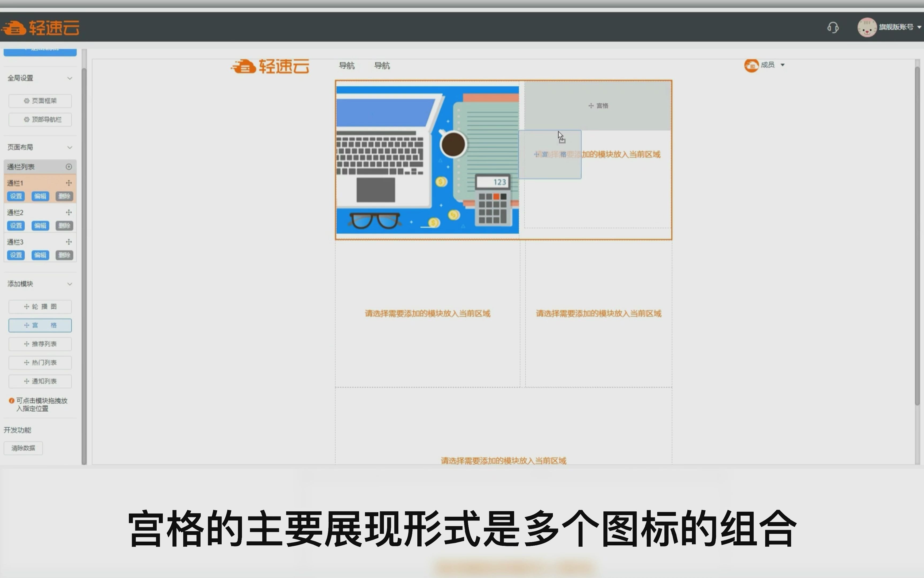The image size is (924, 578).
Task: Click the orange info icon beside 可点击模块拖拽
Action: coord(11,401)
